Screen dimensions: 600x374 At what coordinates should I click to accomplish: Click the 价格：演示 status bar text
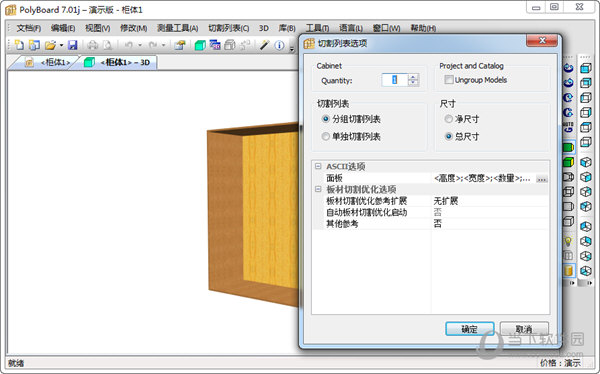point(560,363)
